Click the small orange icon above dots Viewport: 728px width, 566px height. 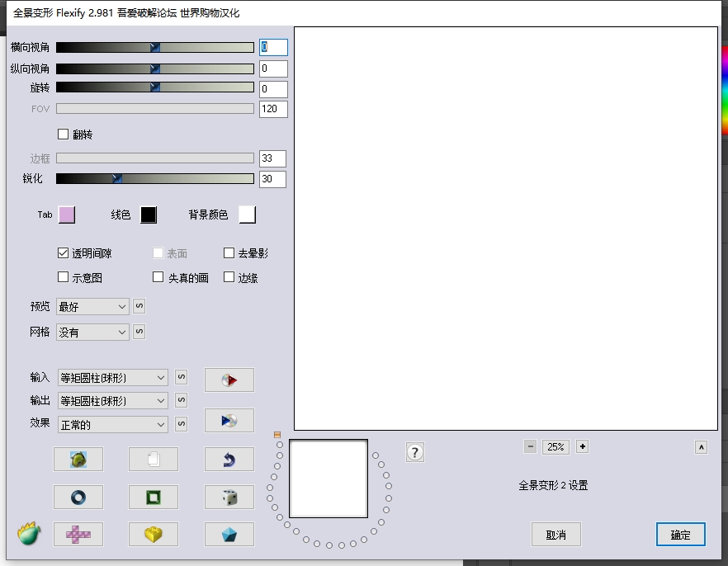[x=277, y=435]
